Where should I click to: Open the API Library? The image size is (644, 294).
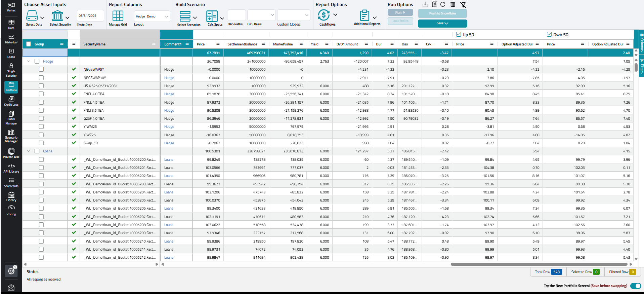pos(11,168)
